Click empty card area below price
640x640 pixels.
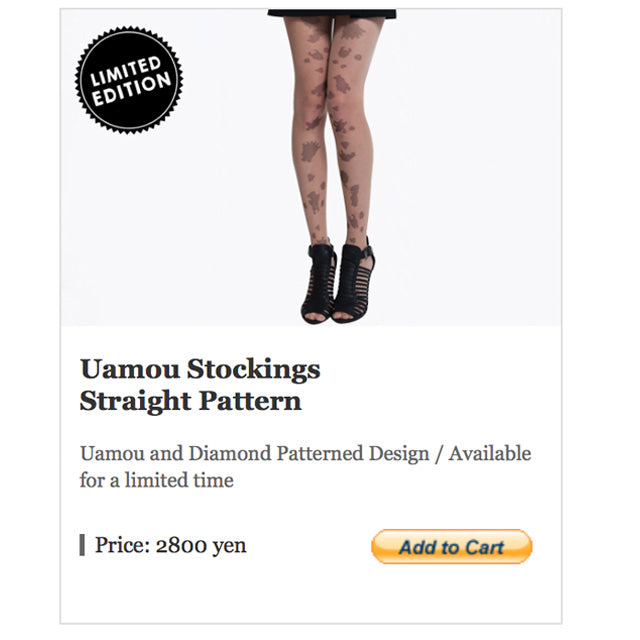click(x=311, y=594)
